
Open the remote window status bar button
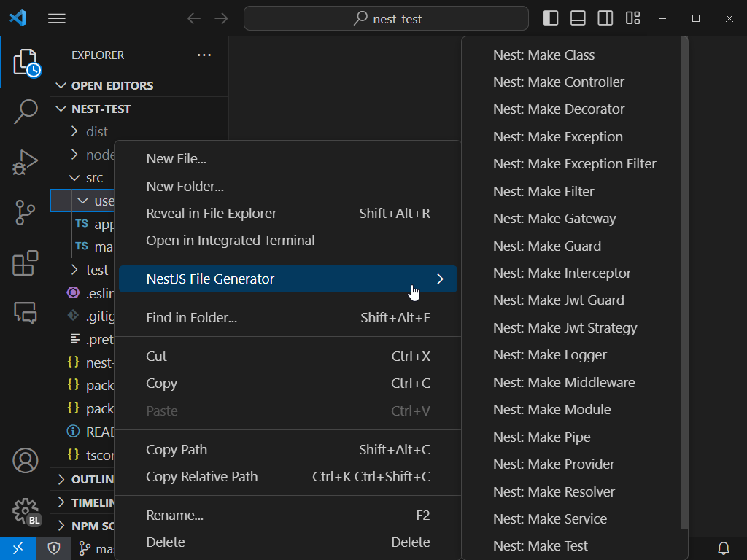[x=18, y=548]
